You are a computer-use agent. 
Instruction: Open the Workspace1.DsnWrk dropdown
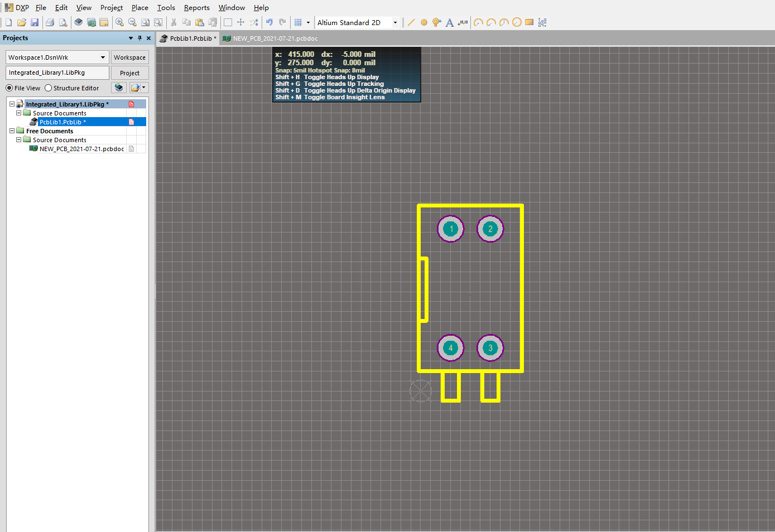pos(103,57)
